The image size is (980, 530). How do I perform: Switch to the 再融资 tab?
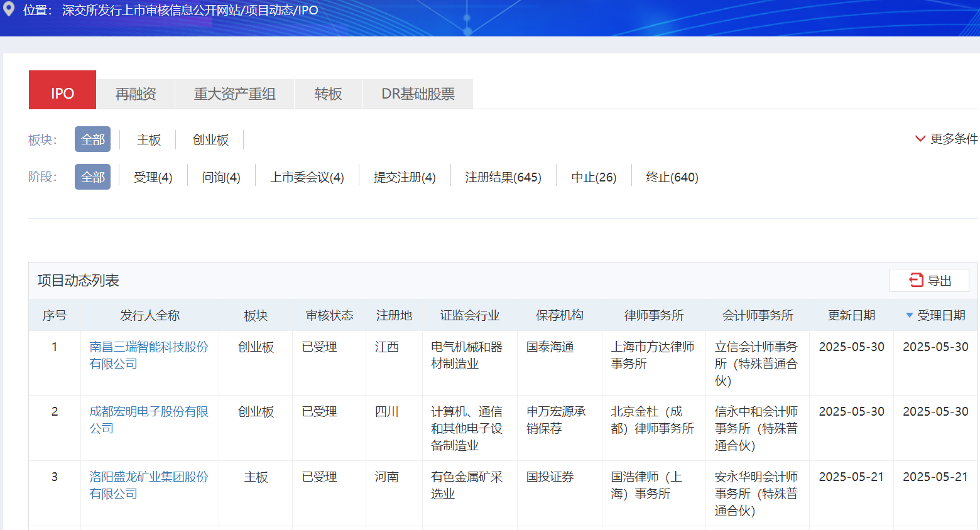pos(136,94)
